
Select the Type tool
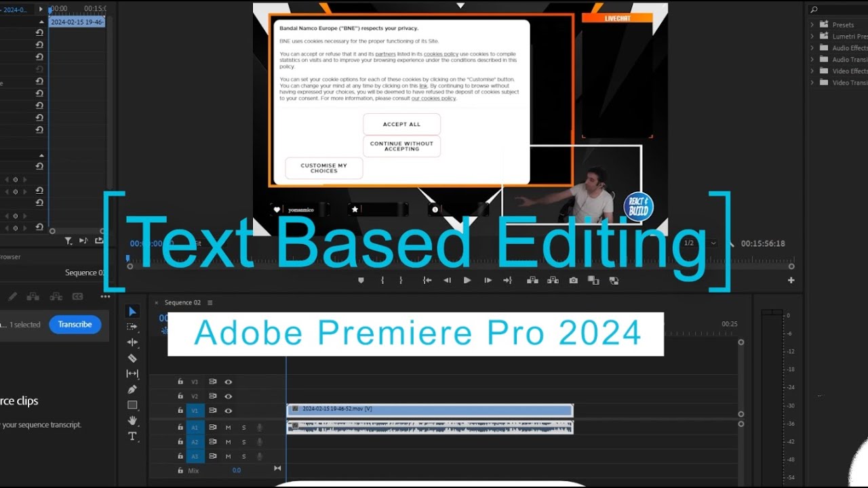(x=133, y=436)
